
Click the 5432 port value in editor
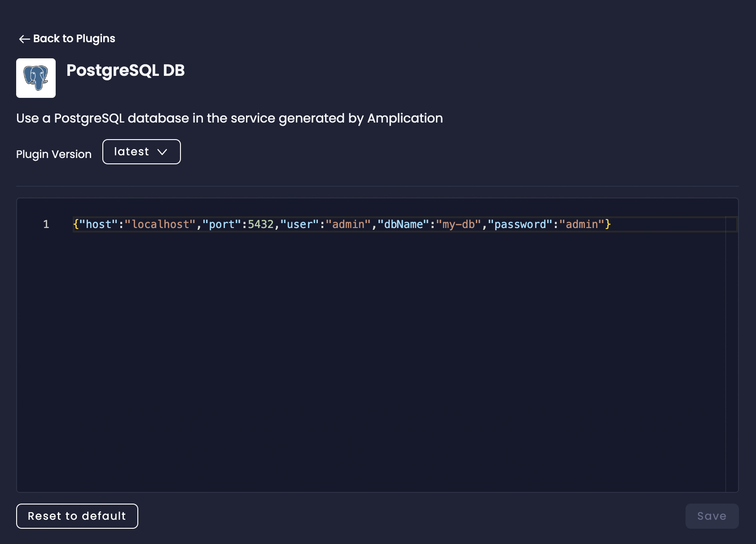pyautogui.click(x=261, y=224)
